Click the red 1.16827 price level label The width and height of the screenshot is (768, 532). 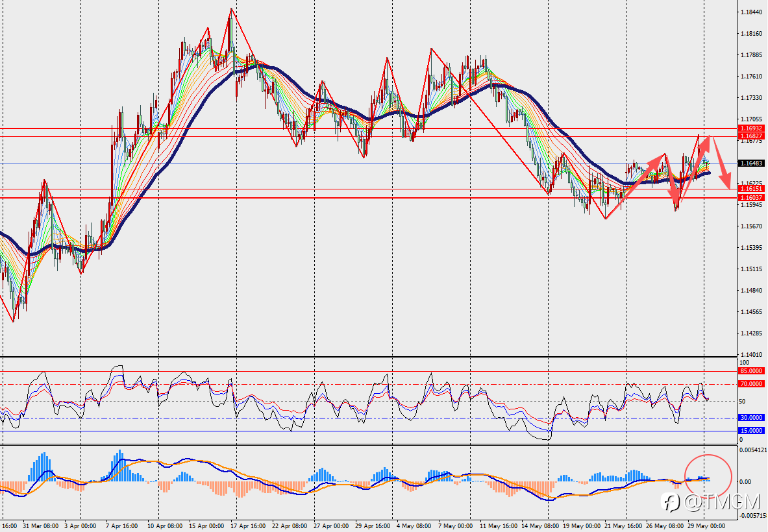click(751, 136)
